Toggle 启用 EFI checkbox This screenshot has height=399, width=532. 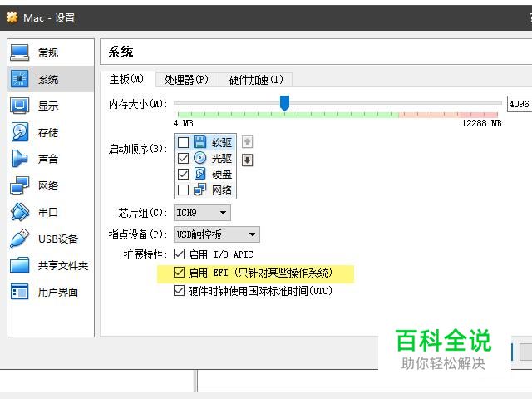pyautogui.click(x=180, y=272)
